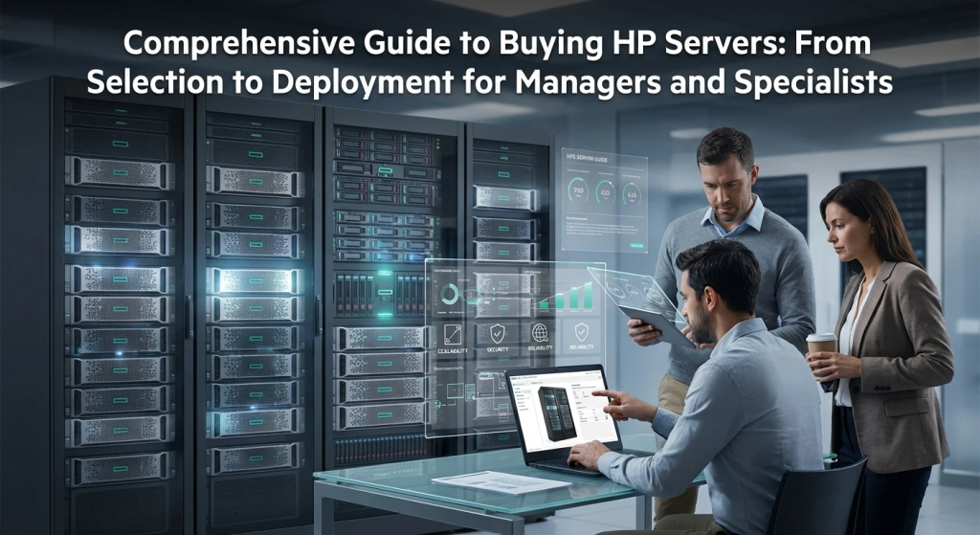Click the Security shield icon on hologram

pyautogui.click(x=498, y=334)
